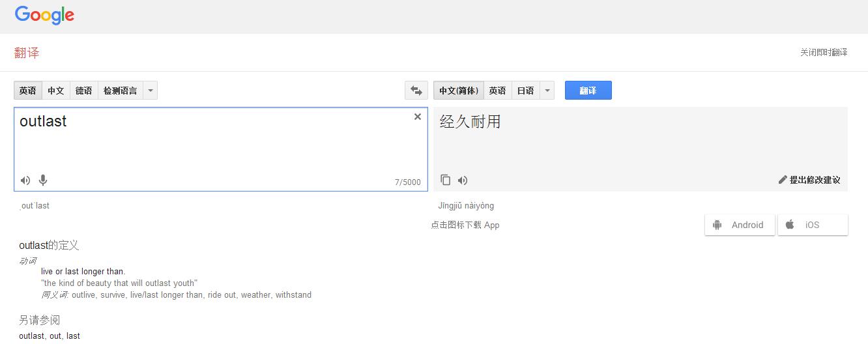Listen to the source word outlast
The image size is (868, 344).
click(25, 180)
